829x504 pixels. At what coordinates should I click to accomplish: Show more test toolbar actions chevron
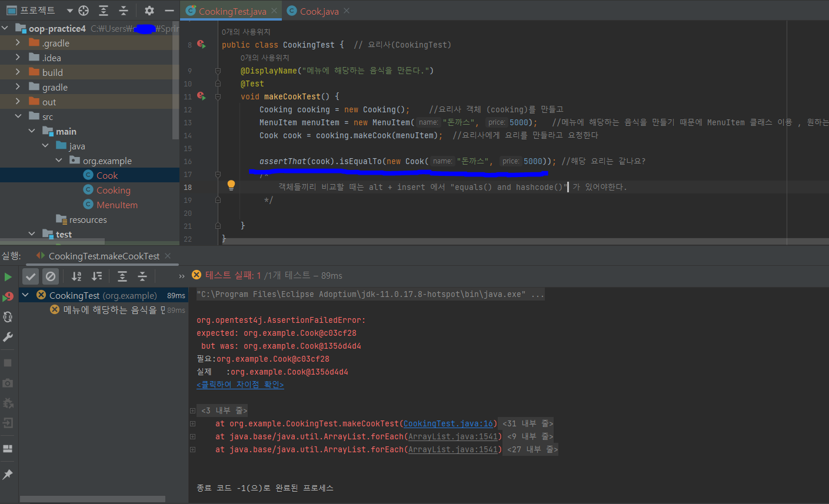[182, 276]
